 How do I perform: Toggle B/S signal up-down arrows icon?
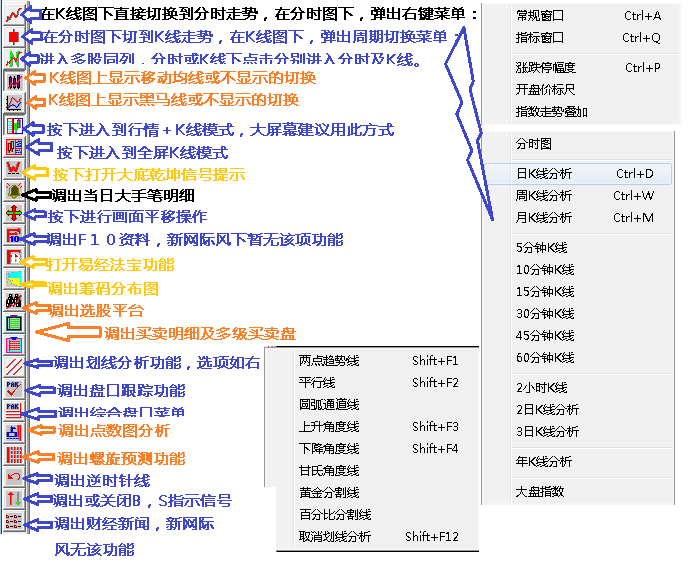[14, 499]
